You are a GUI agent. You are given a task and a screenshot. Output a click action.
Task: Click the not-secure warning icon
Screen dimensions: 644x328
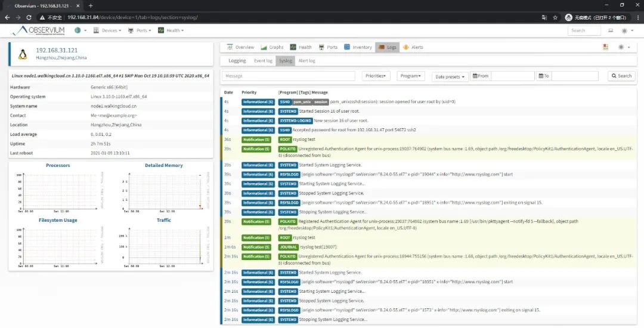(42, 18)
